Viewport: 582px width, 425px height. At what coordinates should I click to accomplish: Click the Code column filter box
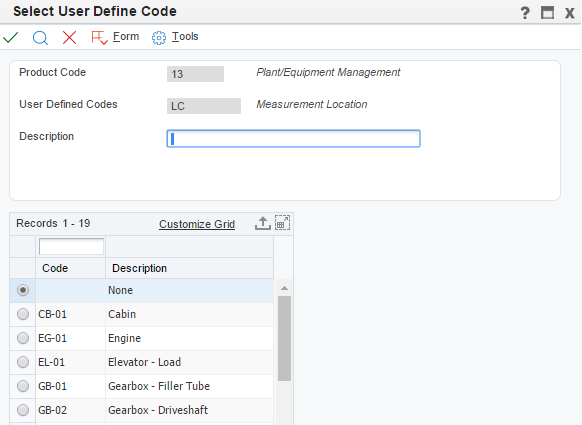pyautogui.click(x=71, y=246)
